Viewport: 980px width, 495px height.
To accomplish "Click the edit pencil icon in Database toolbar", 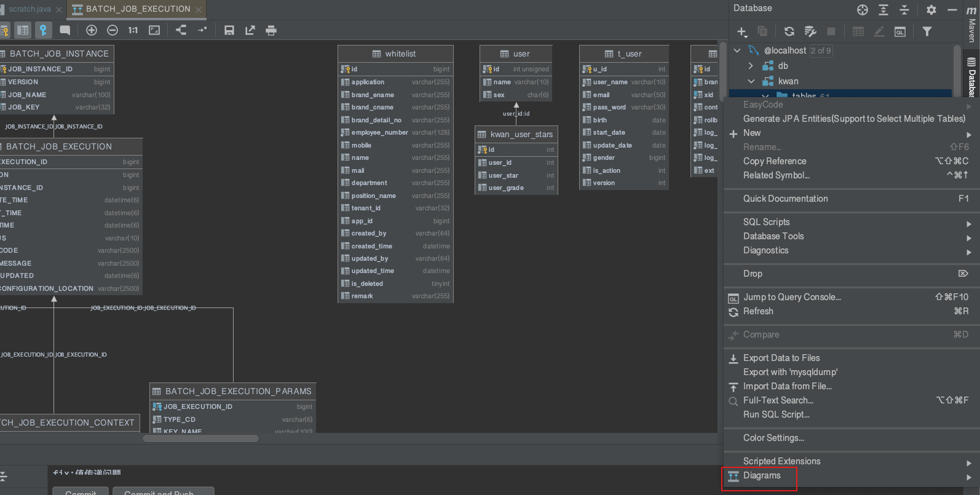I will point(879,31).
